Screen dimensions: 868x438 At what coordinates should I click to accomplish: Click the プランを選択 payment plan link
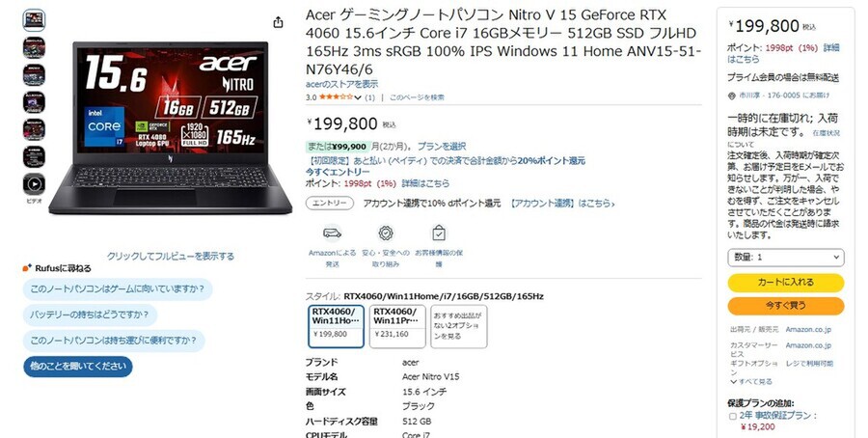(x=441, y=147)
